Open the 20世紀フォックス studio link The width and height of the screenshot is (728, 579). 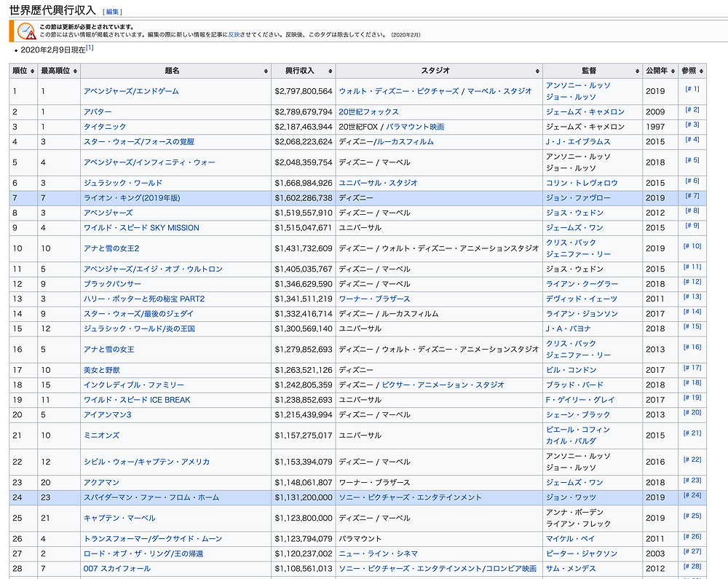coord(368,112)
